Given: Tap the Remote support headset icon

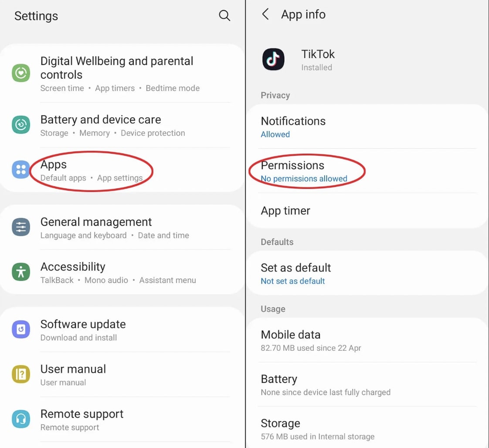Looking at the screenshot, I should (x=21, y=420).
